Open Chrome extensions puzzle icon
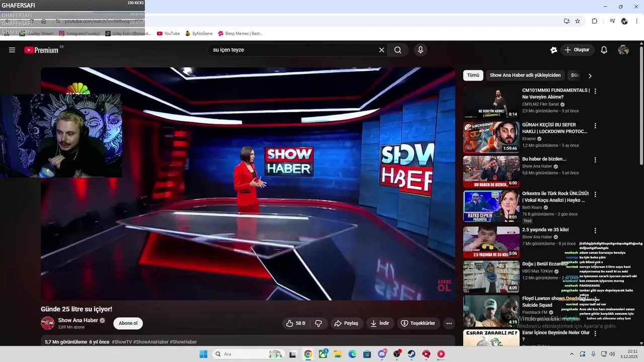This screenshot has width=644, height=362. click(x=595, y=21)
